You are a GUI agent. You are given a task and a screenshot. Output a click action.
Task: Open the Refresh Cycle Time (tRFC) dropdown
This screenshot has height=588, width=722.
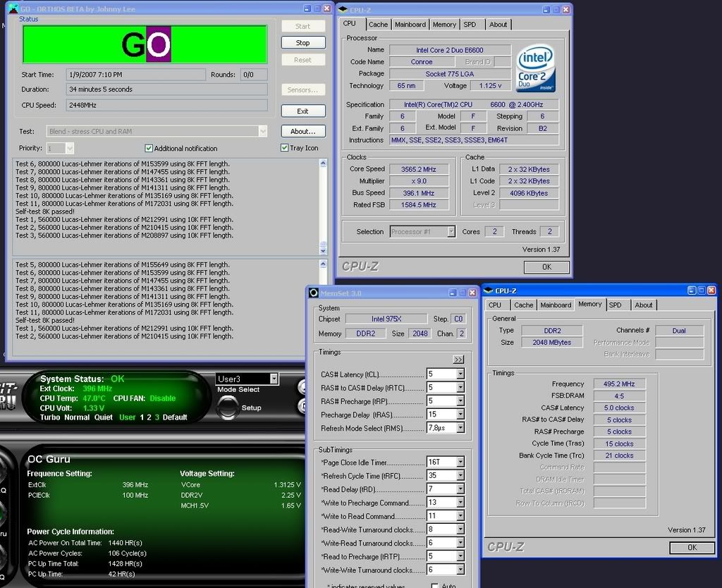pyautogui.click(x=460, y=476)
